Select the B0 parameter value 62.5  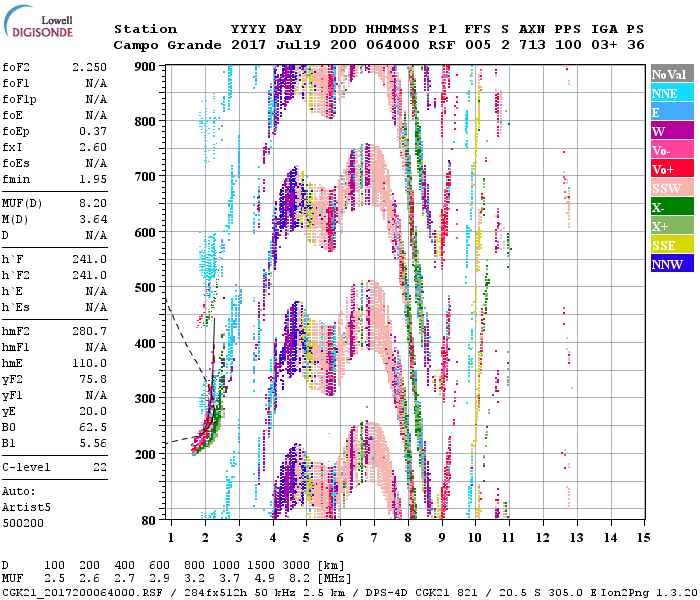click(x=92, y=426)
